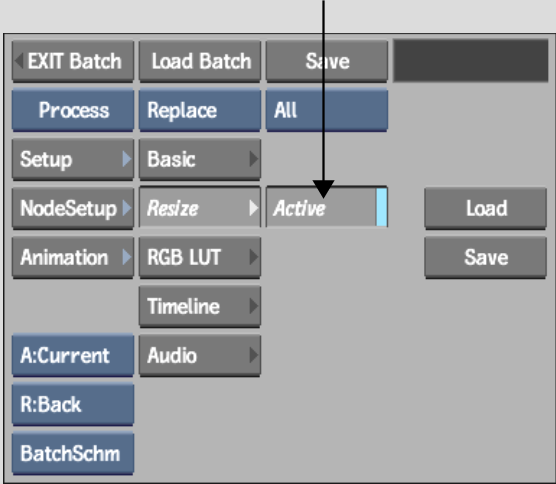Open the All range dropdown
Viewport: 556px width, 484px height.
pos(327,110)
